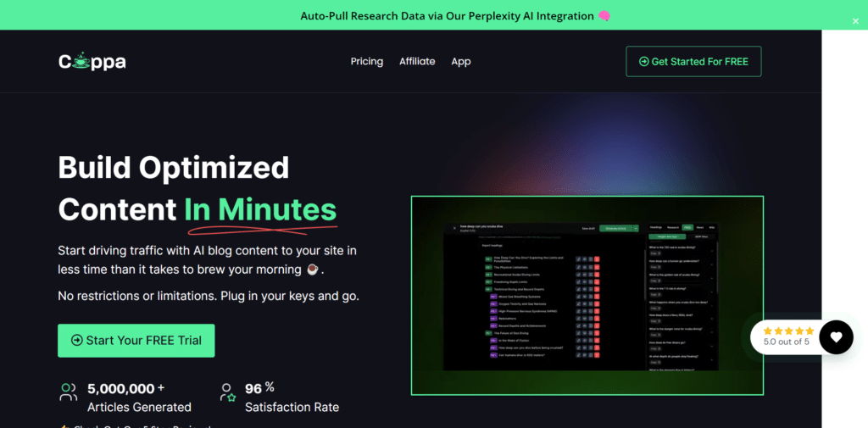Click the Perplexity AI Integration banner text
The image size is (868, 428).
point(448,15)
